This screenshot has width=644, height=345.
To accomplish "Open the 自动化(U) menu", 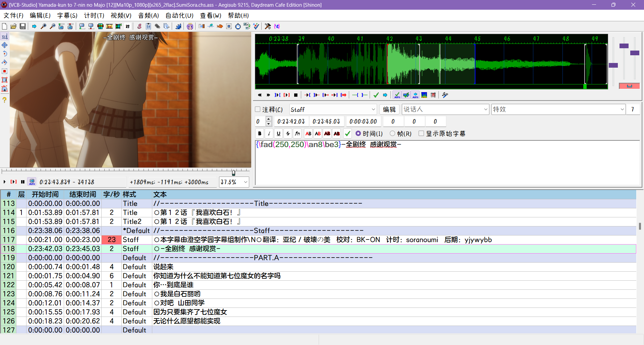I will coord(179,15).
